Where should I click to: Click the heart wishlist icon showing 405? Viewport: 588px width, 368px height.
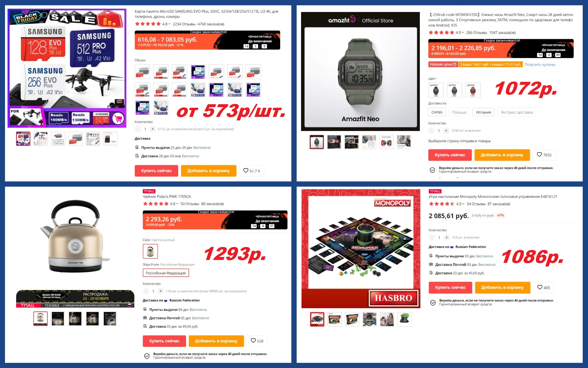[540, 287]
